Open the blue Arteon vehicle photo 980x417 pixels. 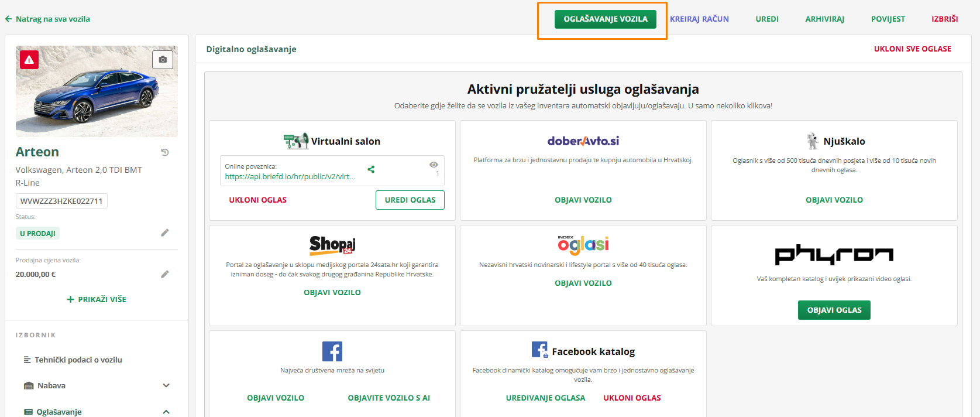(x=97, y=91)
